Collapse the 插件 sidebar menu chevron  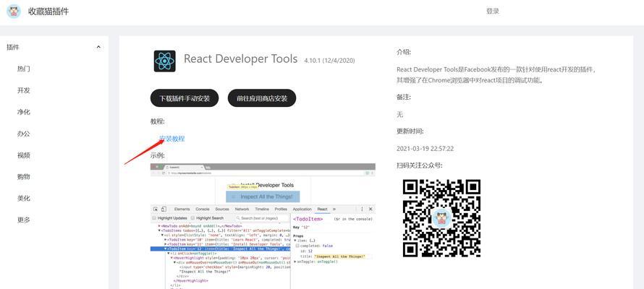click(x=98, y=47)
